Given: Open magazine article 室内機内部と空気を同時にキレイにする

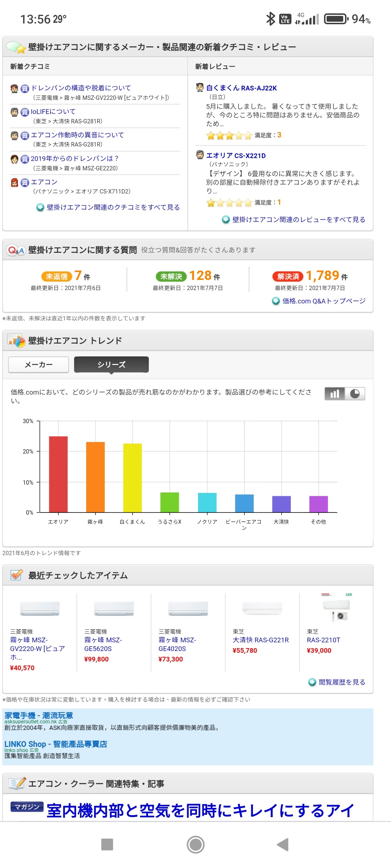Looking at the screenshot, I should [x=201, y=810].
